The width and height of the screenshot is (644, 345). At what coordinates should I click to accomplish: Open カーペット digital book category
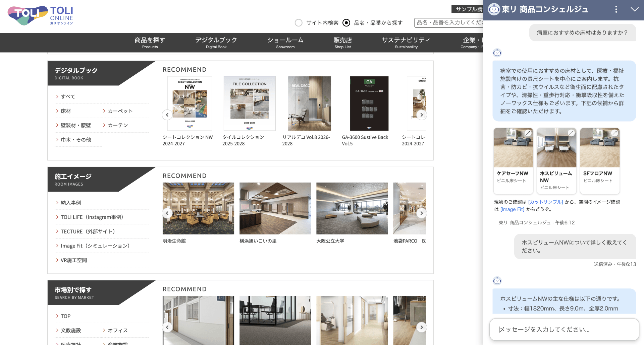pyautogui.click(x=120, y=111)
